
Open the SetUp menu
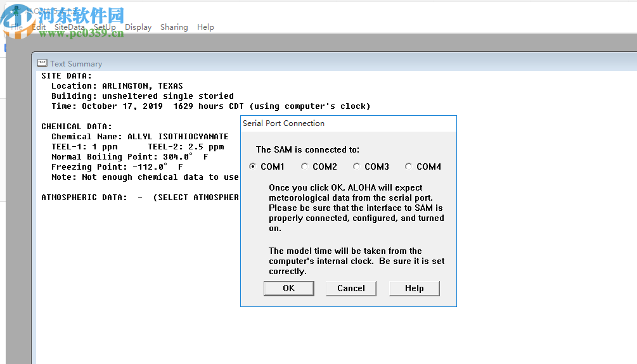(105, 27)
